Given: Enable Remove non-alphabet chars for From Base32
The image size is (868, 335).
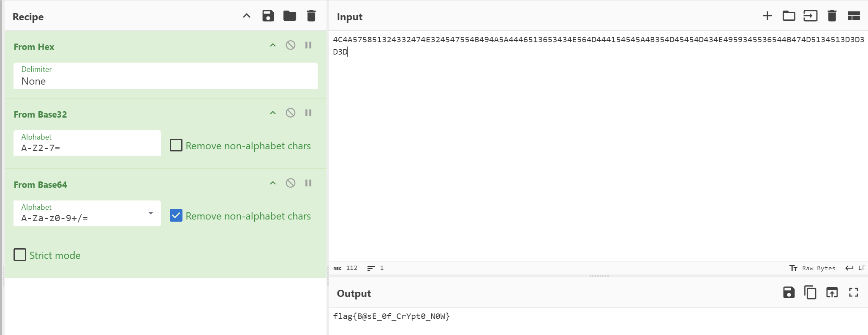Looking at the screenshot, I should click(176, 146).
